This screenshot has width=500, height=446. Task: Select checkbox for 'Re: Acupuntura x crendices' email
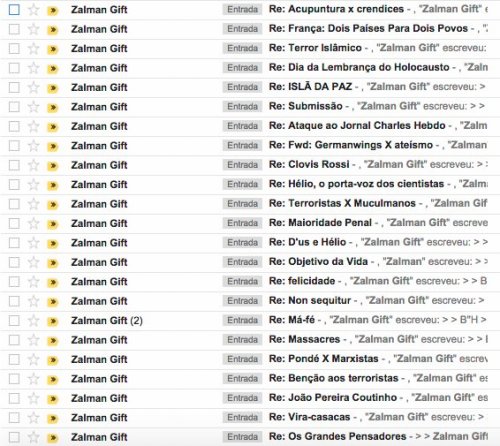[14, 10]
